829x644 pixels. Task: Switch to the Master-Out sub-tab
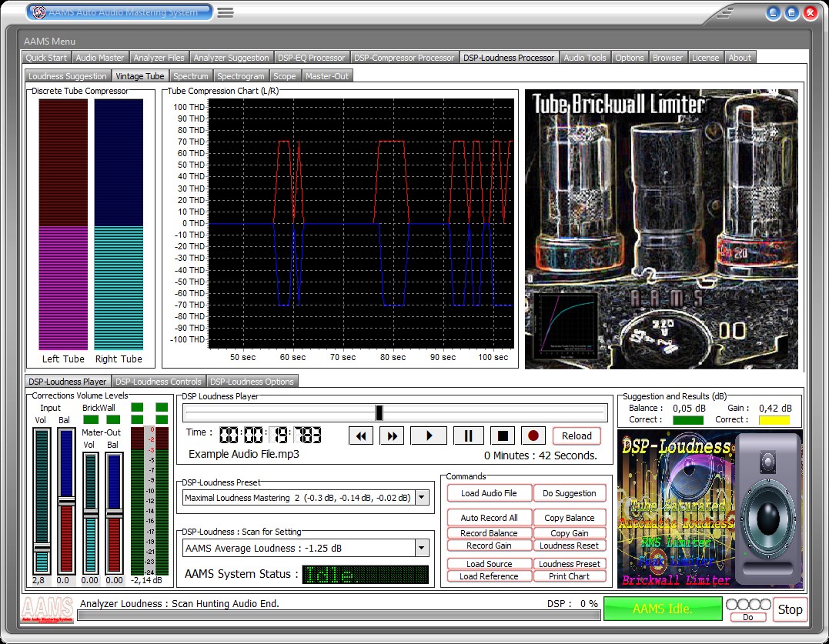click(327, 76)
